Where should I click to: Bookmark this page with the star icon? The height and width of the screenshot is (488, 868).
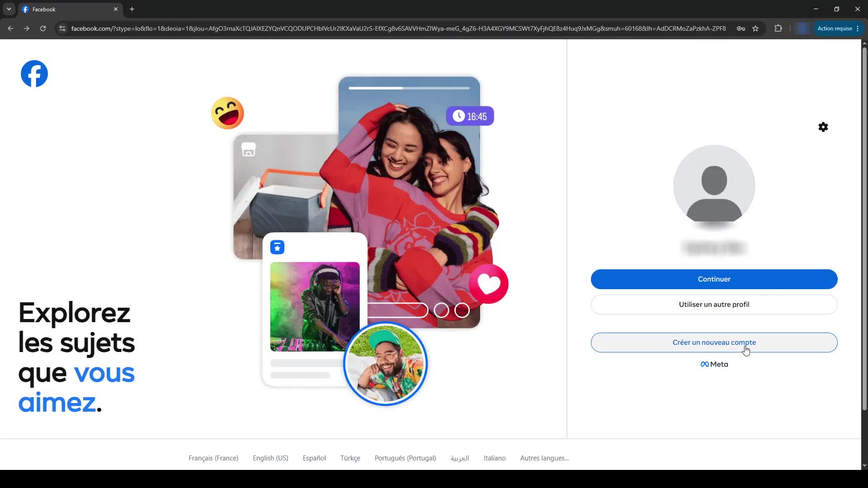point(755,28)
